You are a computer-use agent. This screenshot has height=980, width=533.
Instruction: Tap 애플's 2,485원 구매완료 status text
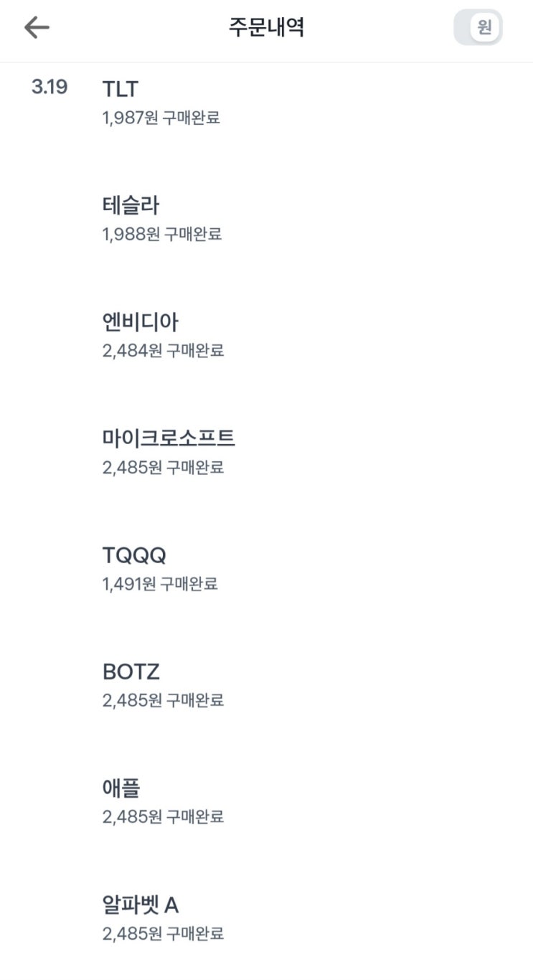click(163, 816)
